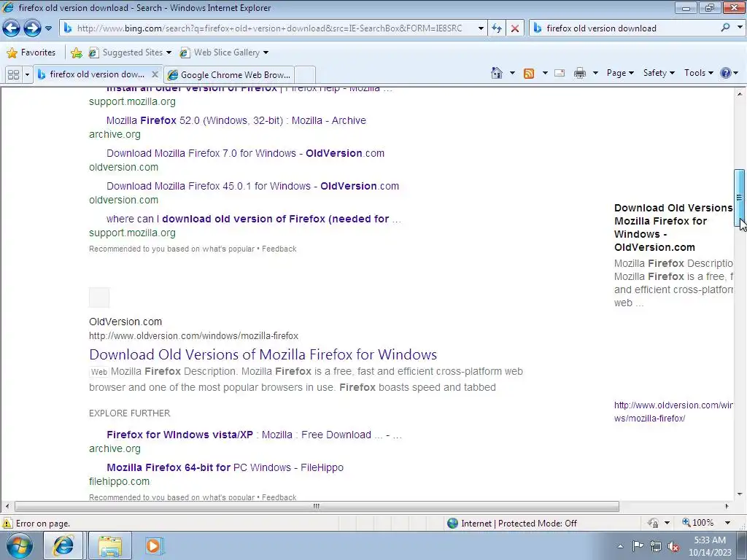The width and height of the screenshot is (747, 560).
Task: Open the search provider dropdown arrow
Action: [x=740, y=28]
